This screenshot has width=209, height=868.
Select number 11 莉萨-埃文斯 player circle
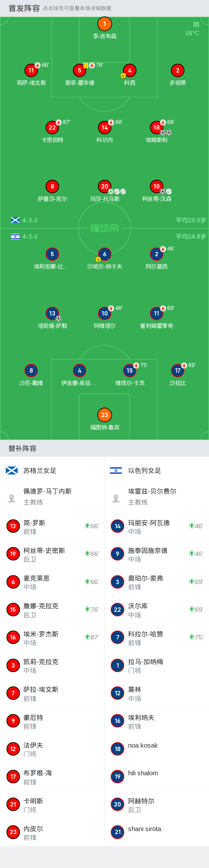tap(31, 70)
